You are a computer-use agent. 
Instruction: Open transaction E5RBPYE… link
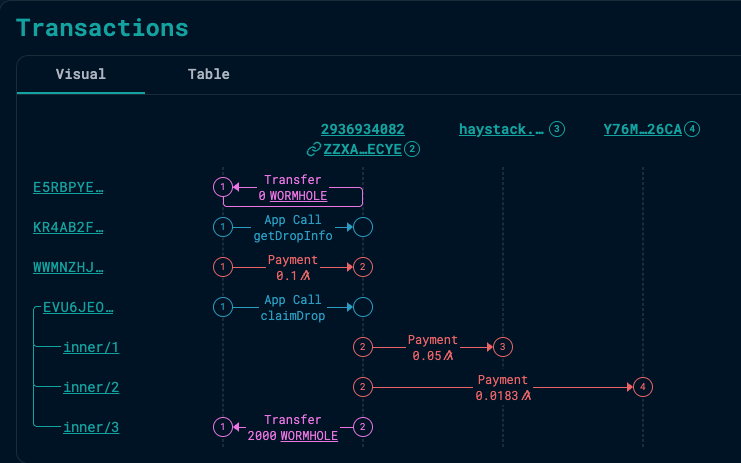tap(68, 187)
